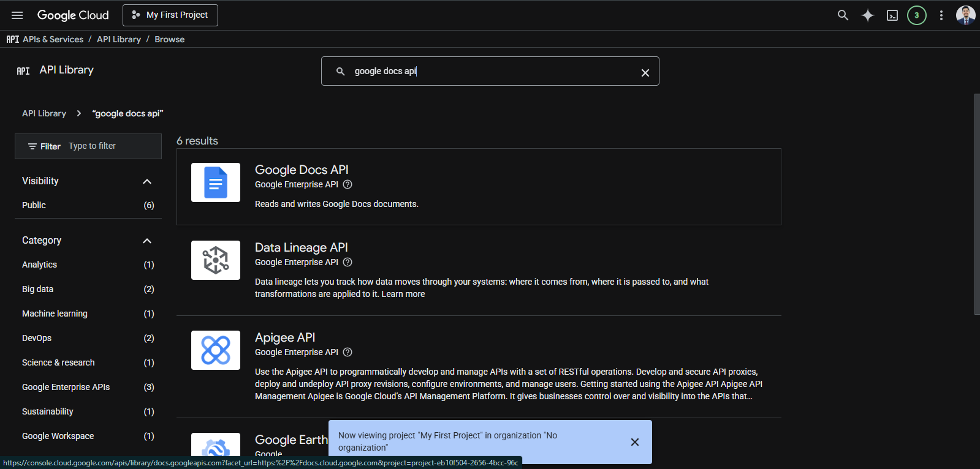Filter by DevOps category
The width and height of the screenshot is (980, 469).
[88, 338]
